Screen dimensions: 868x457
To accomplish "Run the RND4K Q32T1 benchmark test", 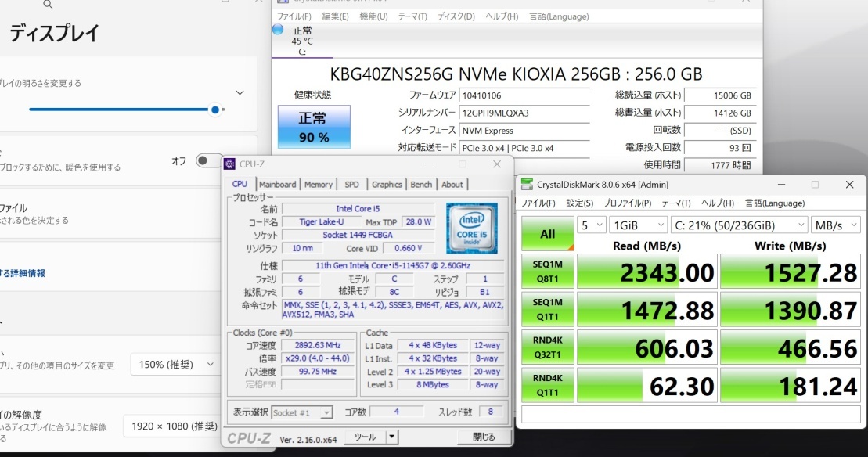I will point(546,347).
